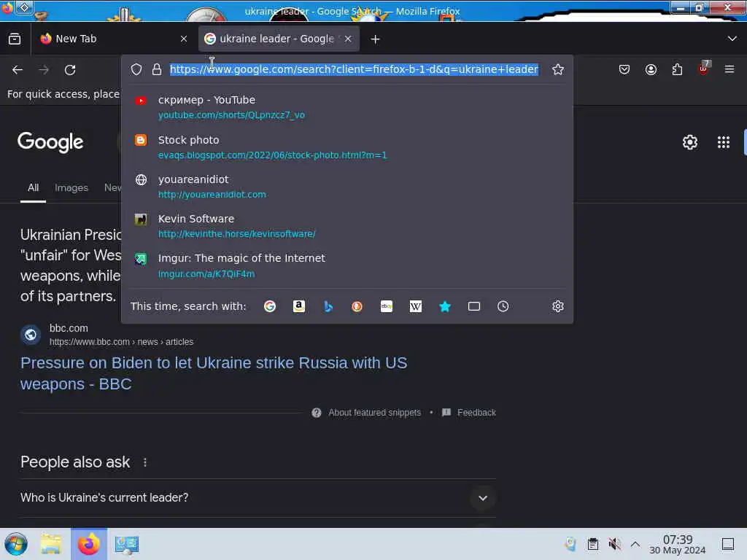Screen dimensions: 747x560
Task: Open the Firefox account icon
Action: point(651,69)
